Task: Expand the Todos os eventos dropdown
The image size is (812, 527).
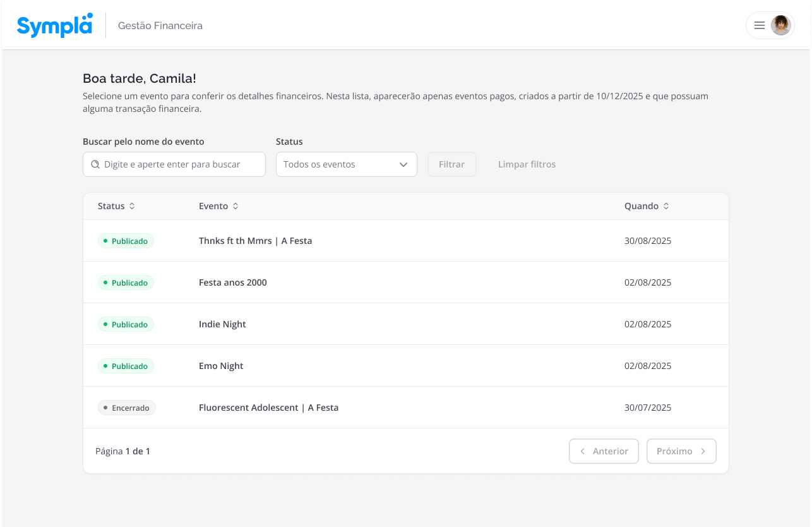Action: click(346, 164)
